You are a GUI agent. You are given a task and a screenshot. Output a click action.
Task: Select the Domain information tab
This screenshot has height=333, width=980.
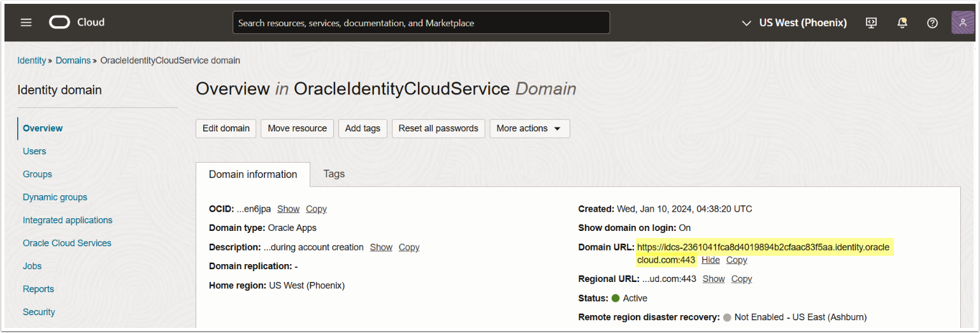[253, 174]
